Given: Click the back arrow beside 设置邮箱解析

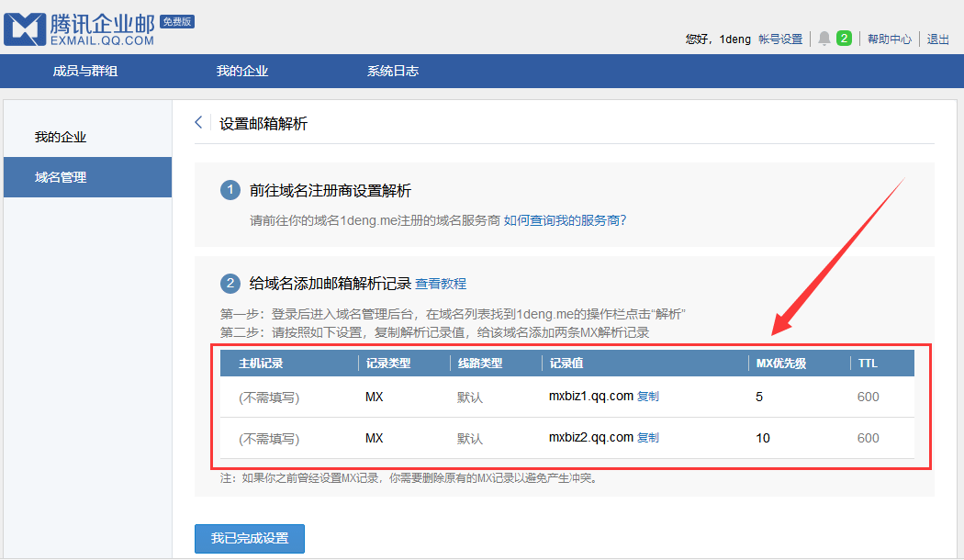Looking at the screenshot, I should click(198, 121).
